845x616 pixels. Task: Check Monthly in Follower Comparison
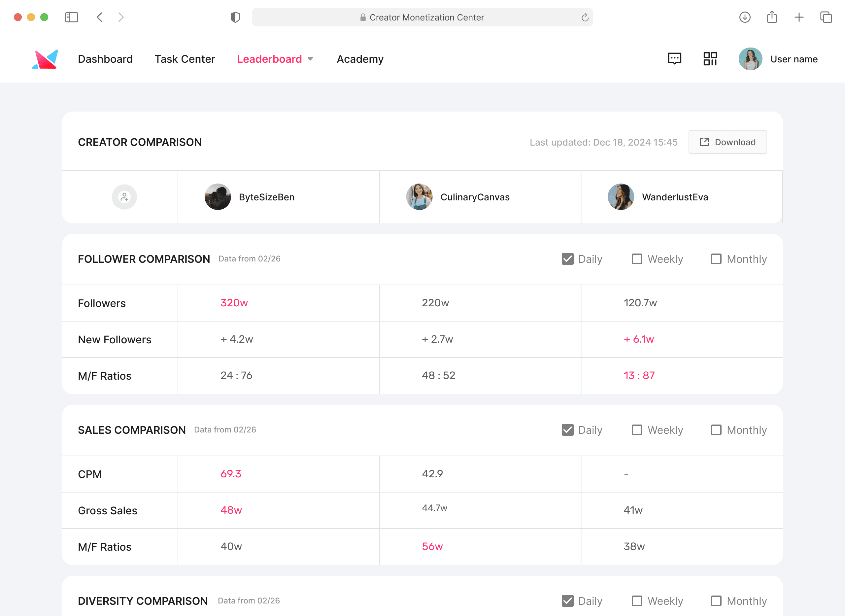(x=716, y=259)
